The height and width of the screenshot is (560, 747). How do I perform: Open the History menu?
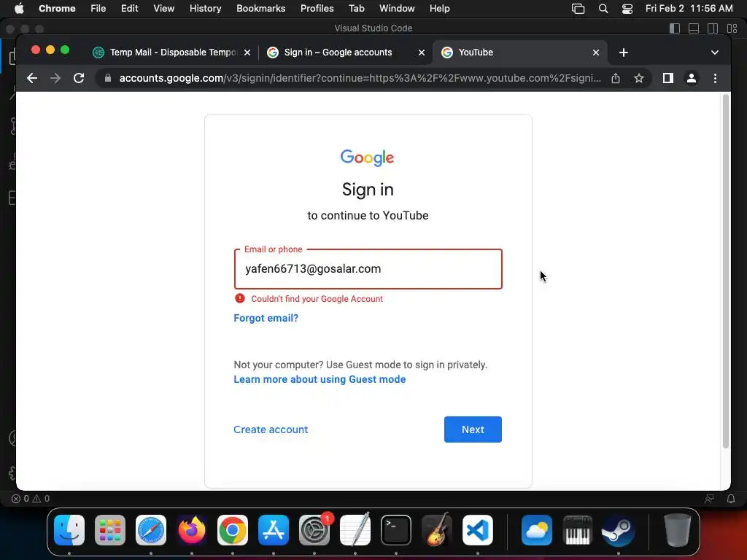[205, 9]
